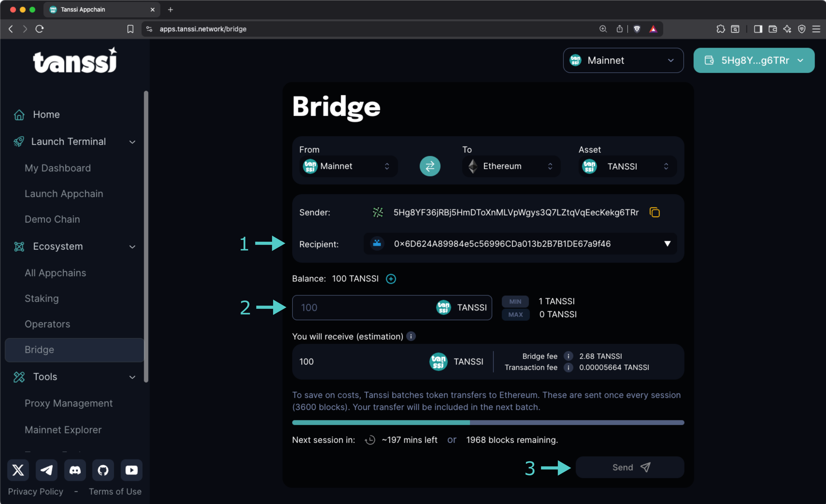Image resolution: width=826 pixels, height=504 pixels.
Task: Open Tanssi Telegram social link
Action: (46, 470)
